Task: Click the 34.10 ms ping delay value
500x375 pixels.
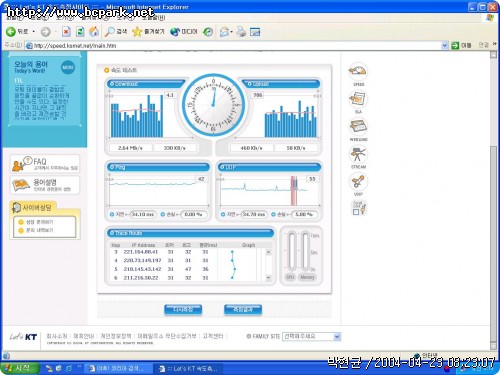Action: click(x=143, y=214)
